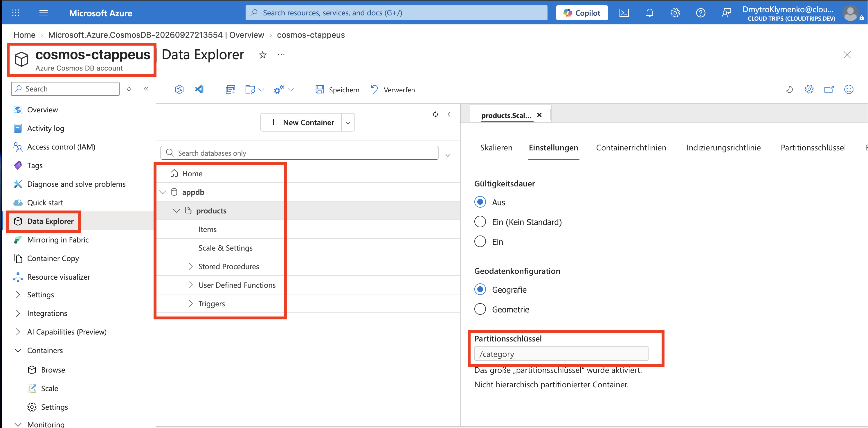The height and width of the screenshot is (428, 868).
Task: Collapse the appdb database node
Action: tap(163, 192)
